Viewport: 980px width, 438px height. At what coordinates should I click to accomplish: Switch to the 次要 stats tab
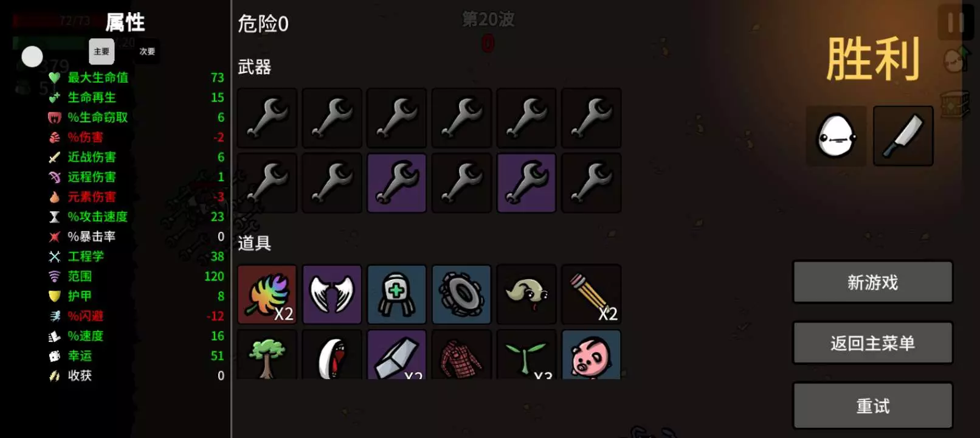[147, 52]
